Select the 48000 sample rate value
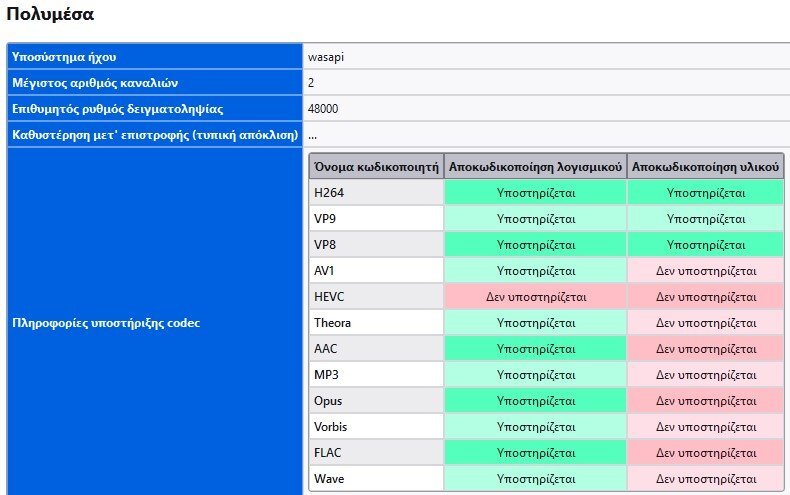The width and height of the screenshot is (790, 495). tap(323, 109)
